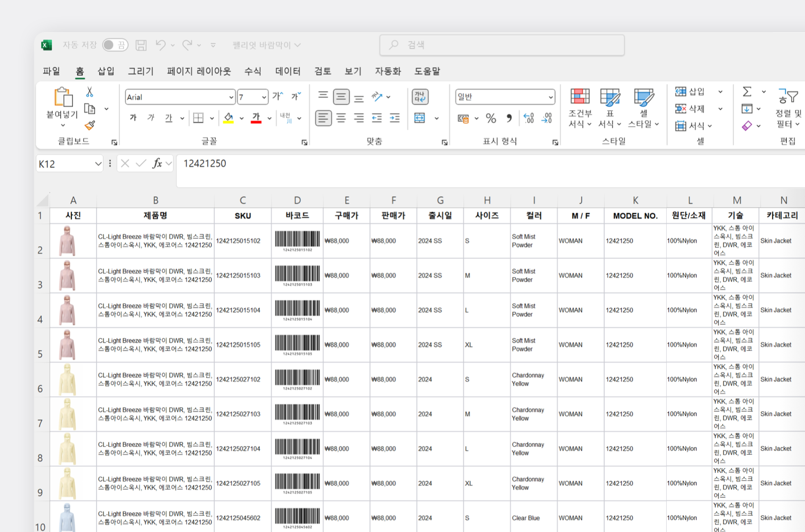Screen dimensions: 805x532
Task: Click the increase font size icon
Action: [278, 96]
